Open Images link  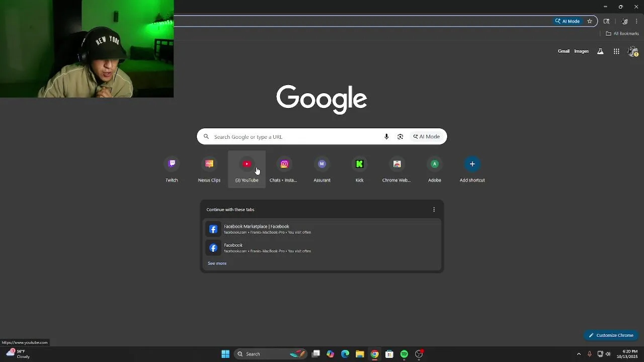581,51
